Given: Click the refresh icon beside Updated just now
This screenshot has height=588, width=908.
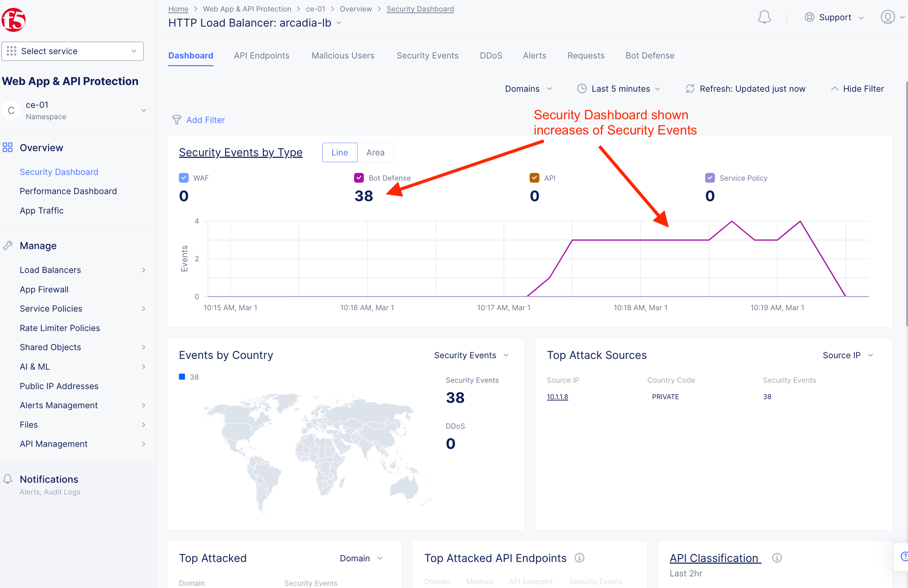Looking at the screenshot, I should tap(690, 89).
